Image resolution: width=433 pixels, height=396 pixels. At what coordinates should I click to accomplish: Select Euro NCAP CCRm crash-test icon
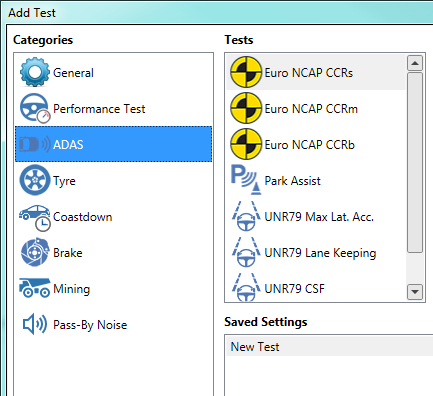coord(246,108)
